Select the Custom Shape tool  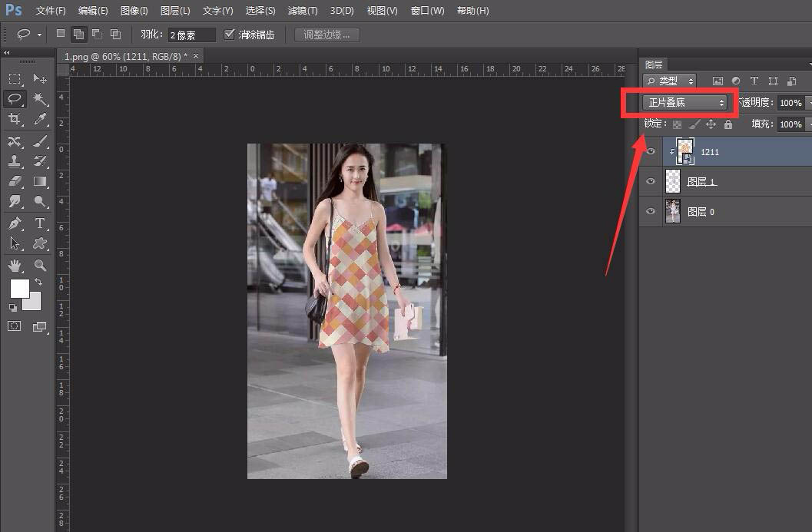click(x=40, y=243)
